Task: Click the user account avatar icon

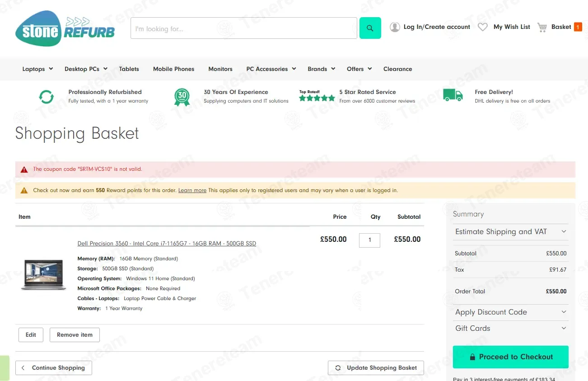Action: (x=395, y=27)
